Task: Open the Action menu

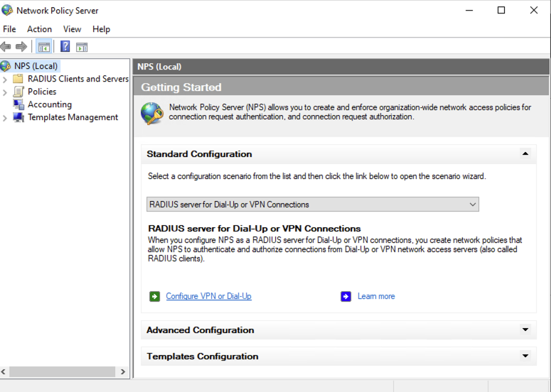Action: pos(39,29)
